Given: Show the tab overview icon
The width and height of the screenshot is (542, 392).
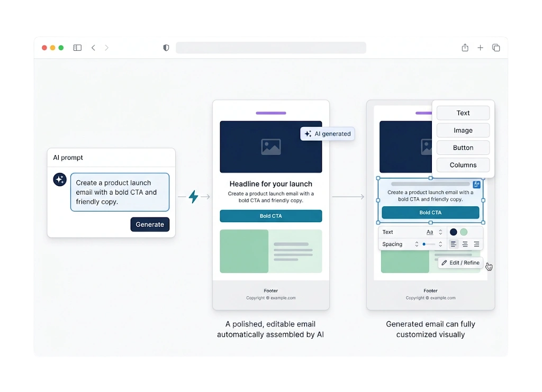Looking at the screenshot, I should pos(496,48).
